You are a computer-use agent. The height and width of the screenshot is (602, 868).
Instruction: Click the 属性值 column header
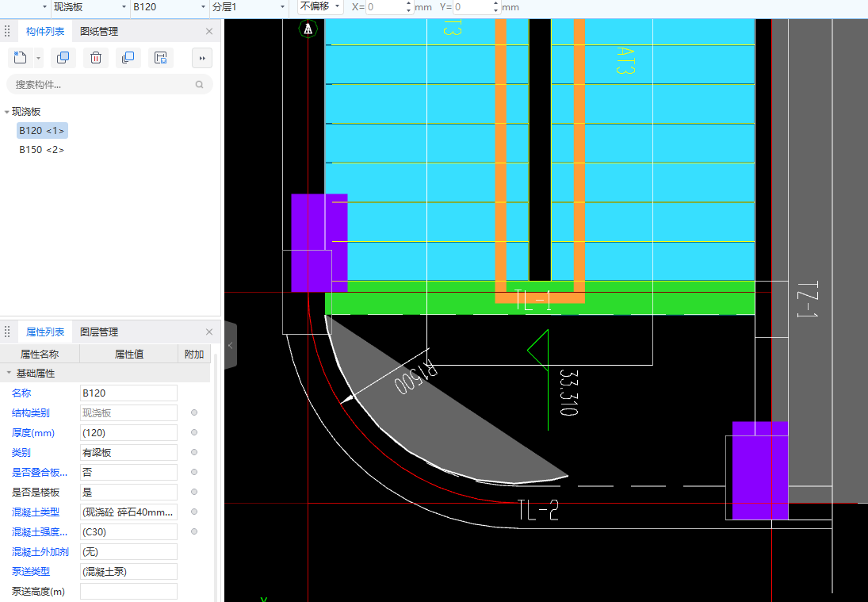[x=129, y=354]
